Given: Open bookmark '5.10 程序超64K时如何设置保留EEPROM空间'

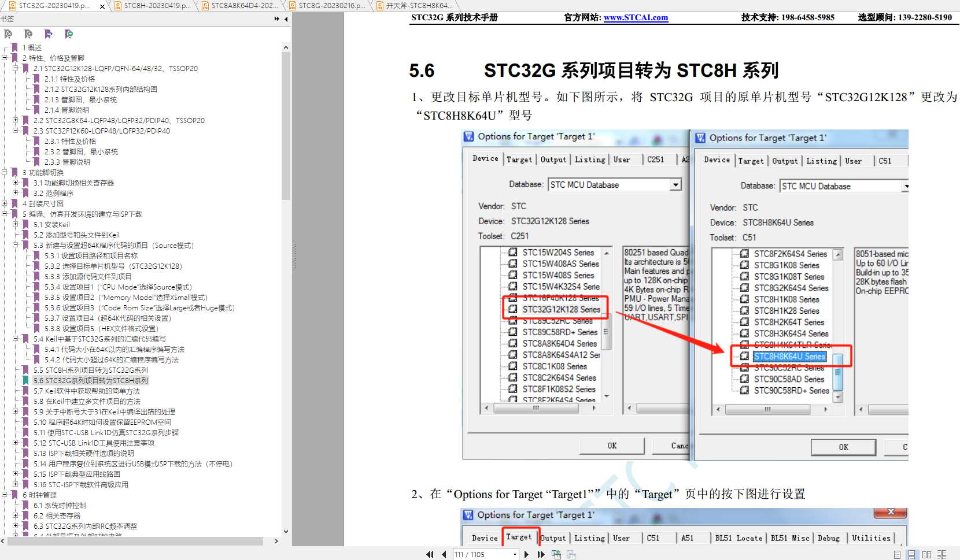Looking at the screenshot, I should [102, 422].
